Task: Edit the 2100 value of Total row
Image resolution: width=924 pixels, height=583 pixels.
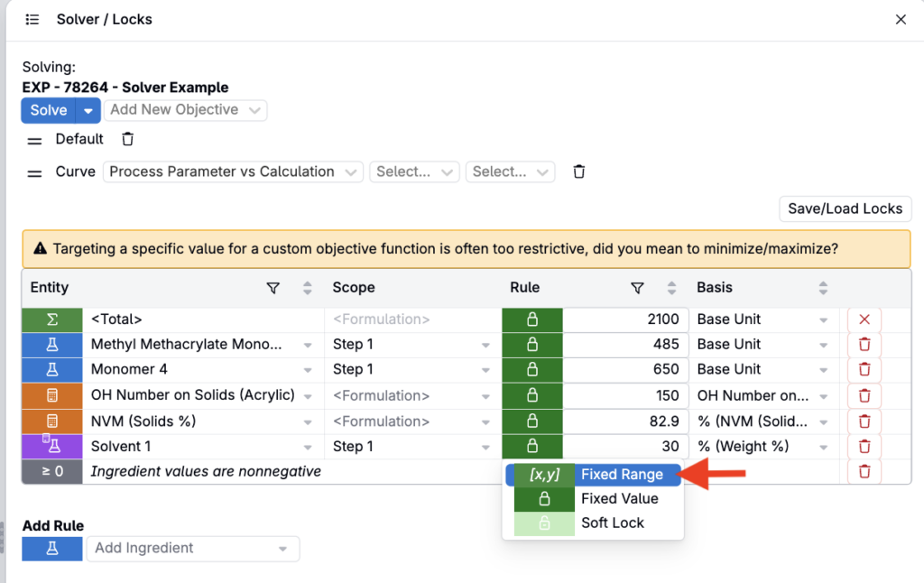Action: tap(625, 319)
